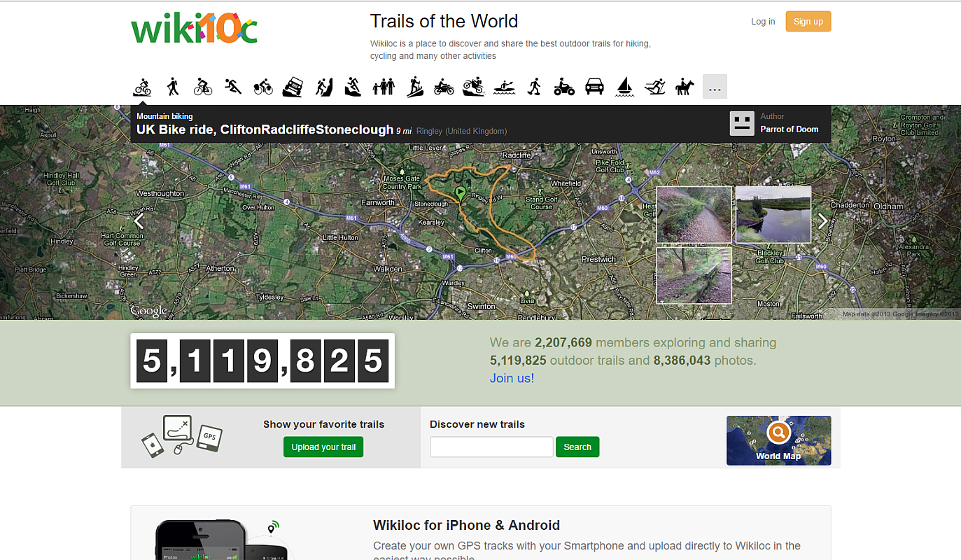Choose the sailing boat activity icon
This screenshot has height=560, width=961.
(624, 87)
